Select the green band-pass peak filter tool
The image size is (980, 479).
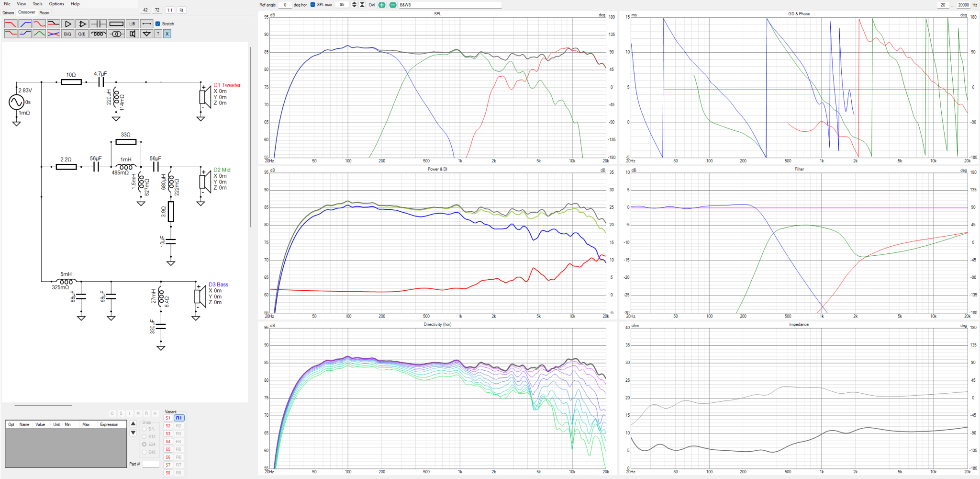[39, 34]
